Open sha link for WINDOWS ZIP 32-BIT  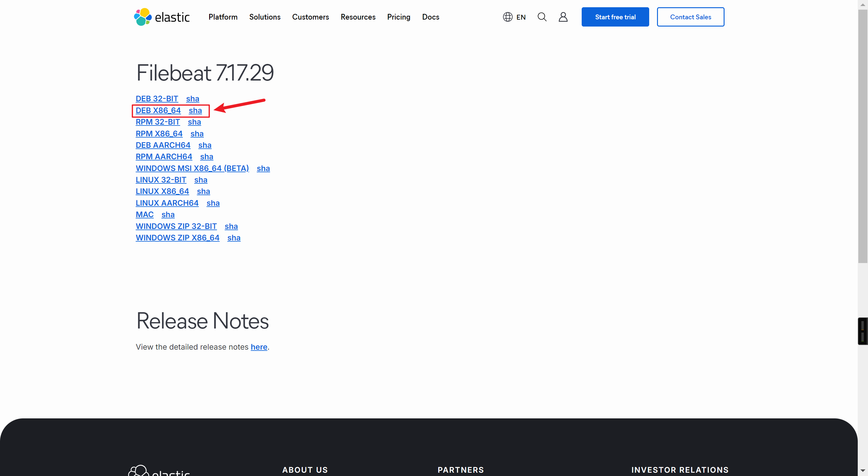231,227
